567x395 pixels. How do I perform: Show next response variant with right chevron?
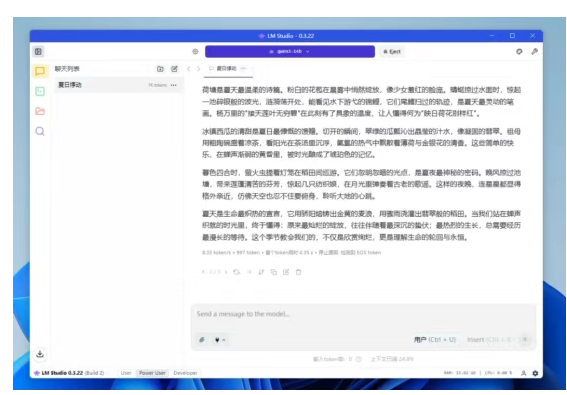(226, 272)
